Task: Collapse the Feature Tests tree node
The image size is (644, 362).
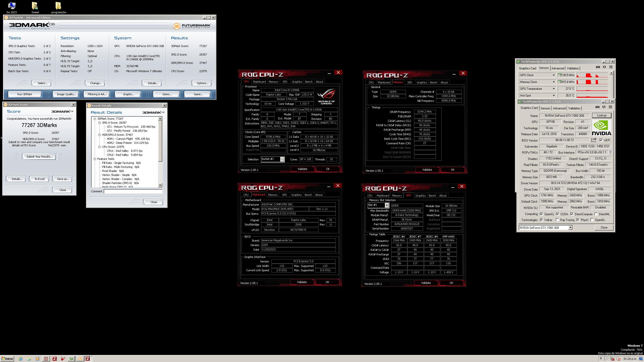Action: pyautogui.click(x=95, y=159)
